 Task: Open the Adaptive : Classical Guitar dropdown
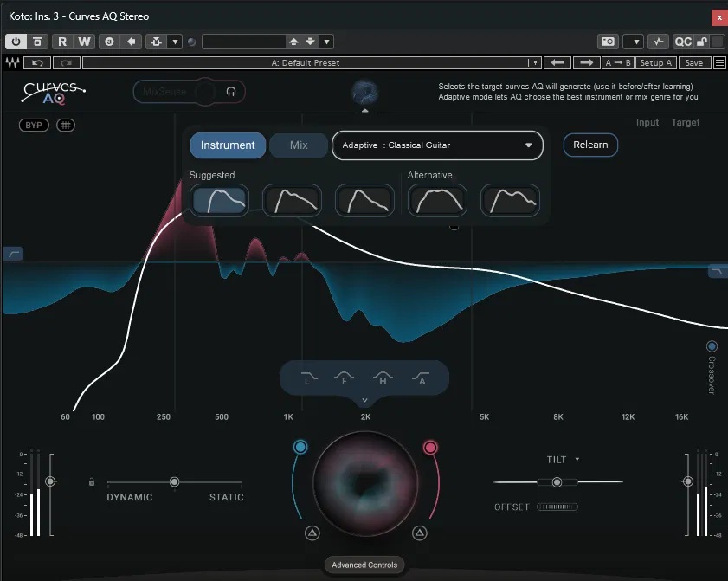(x=437, y=145)
